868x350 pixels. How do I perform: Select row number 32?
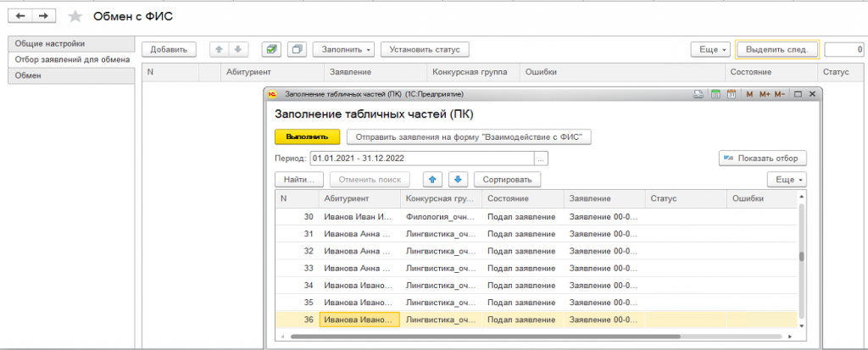(537, 251)
